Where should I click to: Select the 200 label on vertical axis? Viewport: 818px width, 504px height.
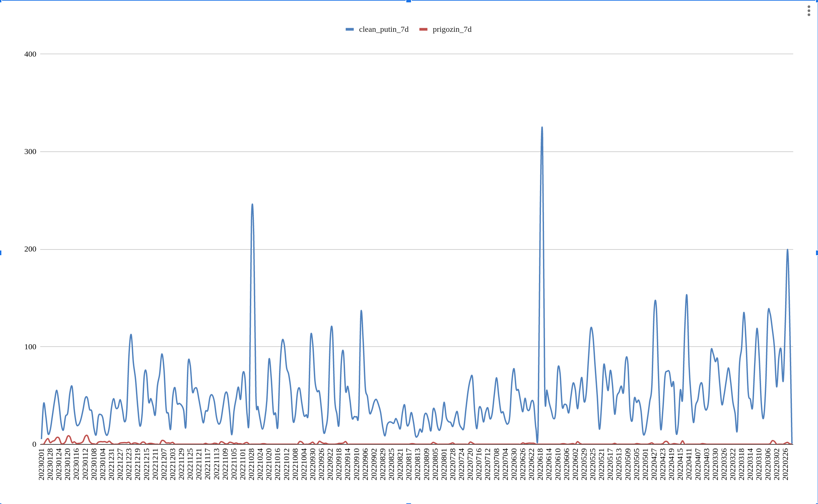30,249
